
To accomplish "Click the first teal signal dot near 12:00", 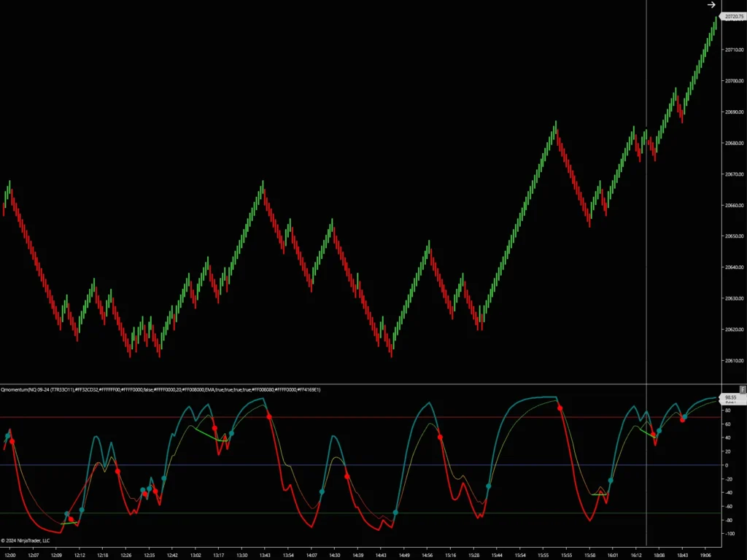I will click(x=7, y=436).
